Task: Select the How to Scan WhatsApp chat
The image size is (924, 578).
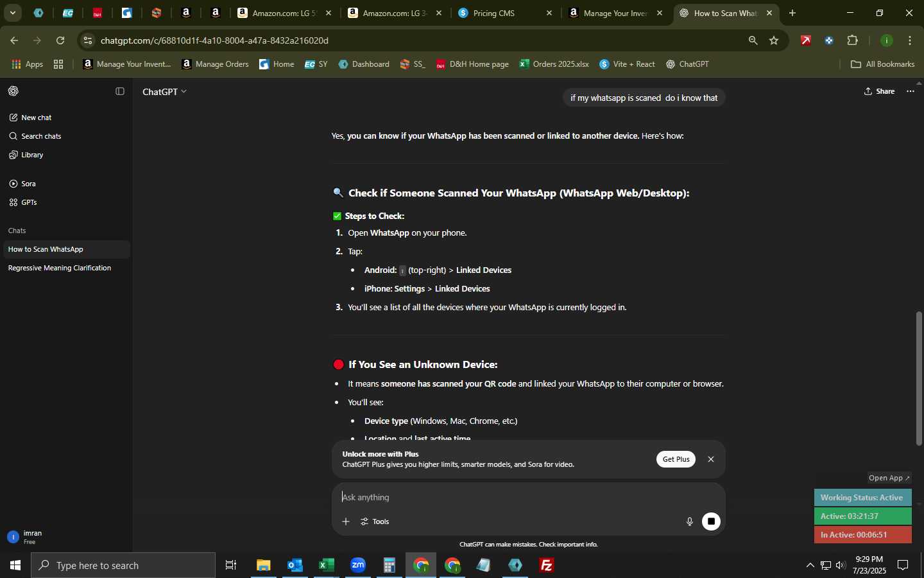Action: tap(66, 249)
